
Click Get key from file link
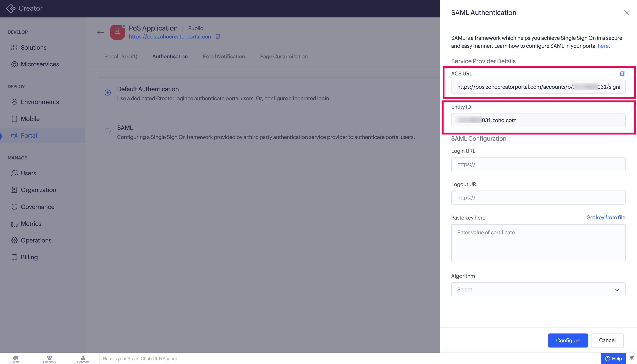[606, 217]
